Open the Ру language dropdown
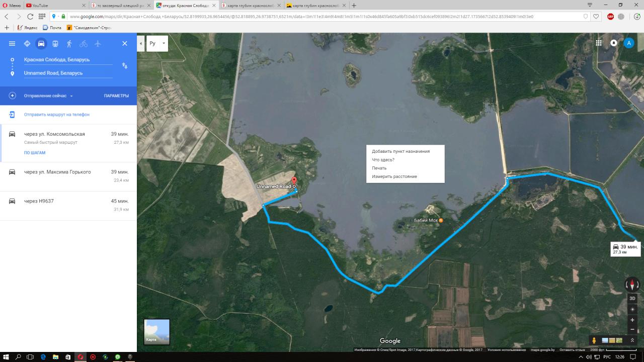Viewport: 644px width, 362px height. [157, 44]
